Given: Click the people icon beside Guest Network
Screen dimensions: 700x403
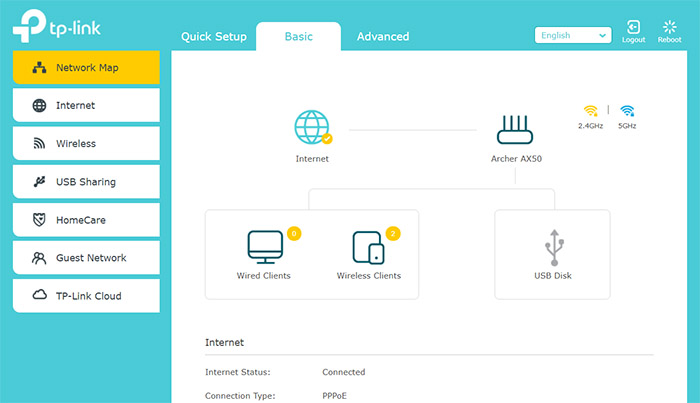Looking at the screenshot, I should click(x=39, y=258).
